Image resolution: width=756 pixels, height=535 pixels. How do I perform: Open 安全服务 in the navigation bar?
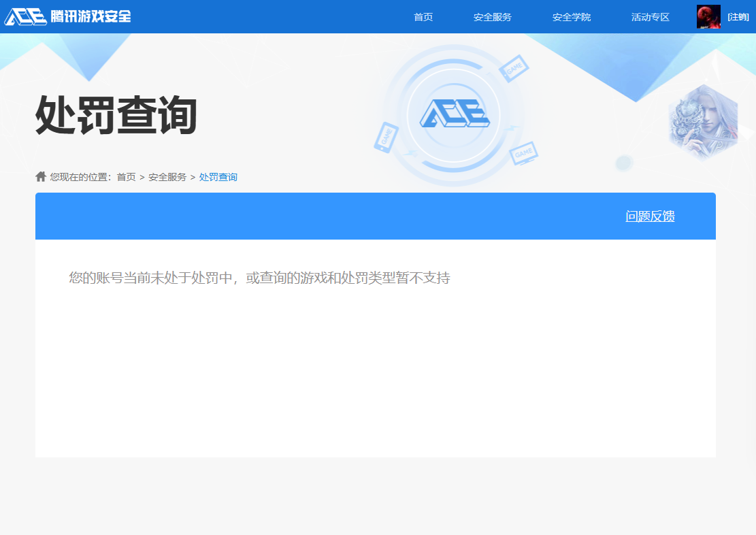492,16
